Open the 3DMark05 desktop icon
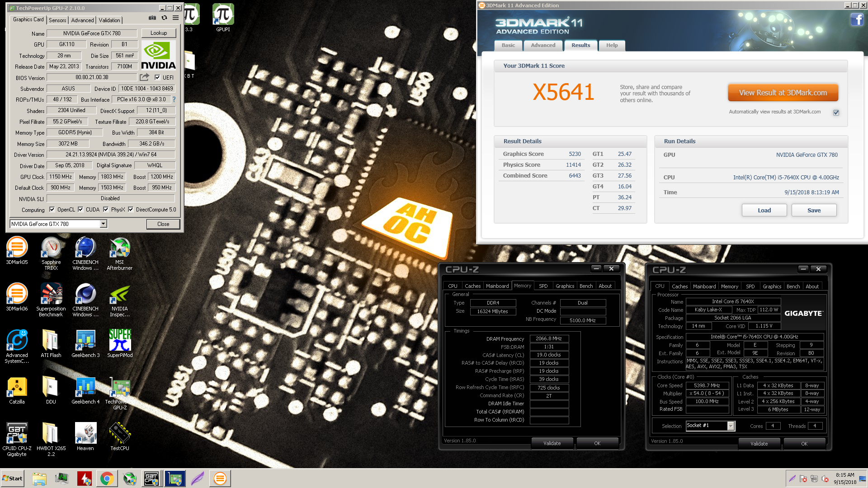Screen dimensions: 868x488 pos(17,251)
